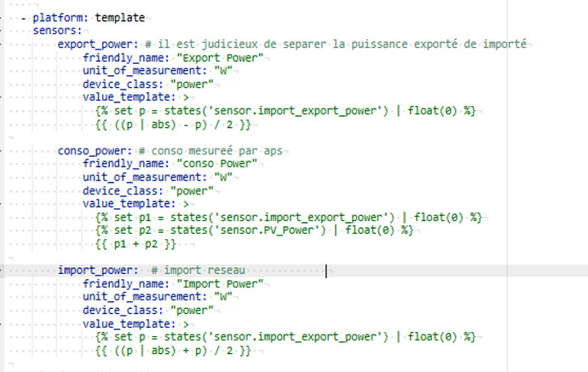This screenshot has height=372, width=588.
Task: Click the '{{ ((p | abs) - p) / 2 }}' expression
Action: tap(173, 125)
